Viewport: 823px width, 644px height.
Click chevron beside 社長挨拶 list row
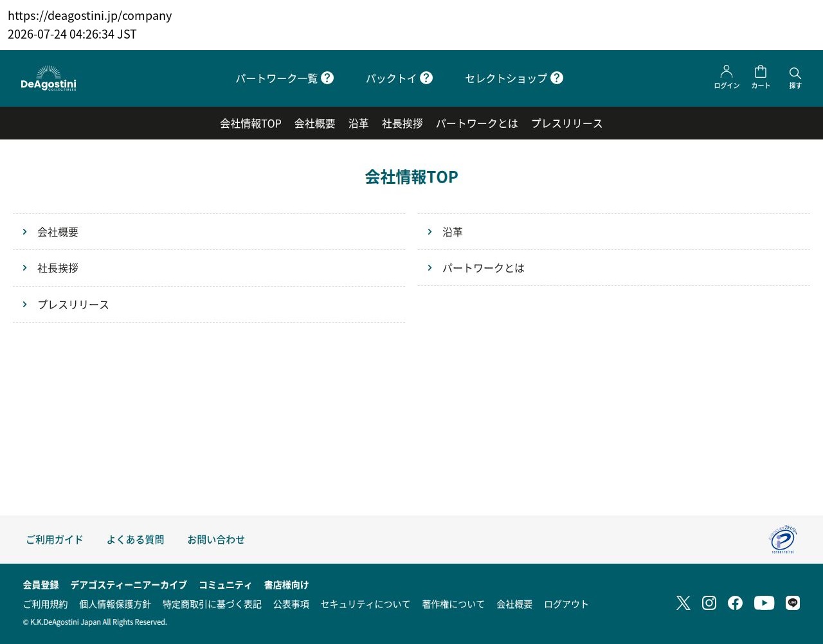tap(24, 267)
